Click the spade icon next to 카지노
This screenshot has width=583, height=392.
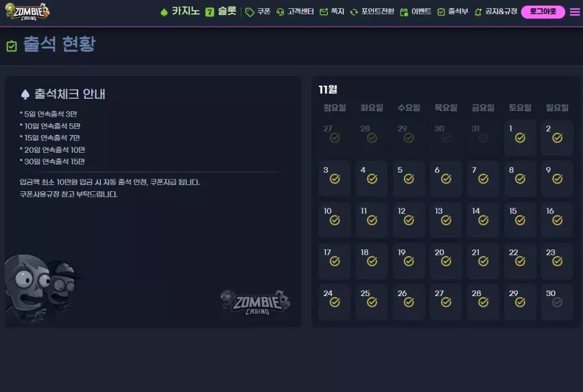(x=164, y=12)
